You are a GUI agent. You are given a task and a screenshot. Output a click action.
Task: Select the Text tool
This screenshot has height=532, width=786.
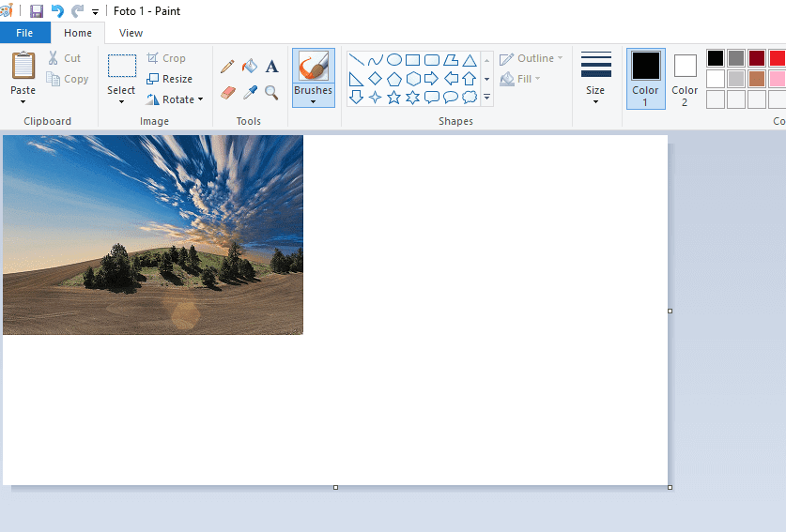pyautogui.click(x=271, y=66)
